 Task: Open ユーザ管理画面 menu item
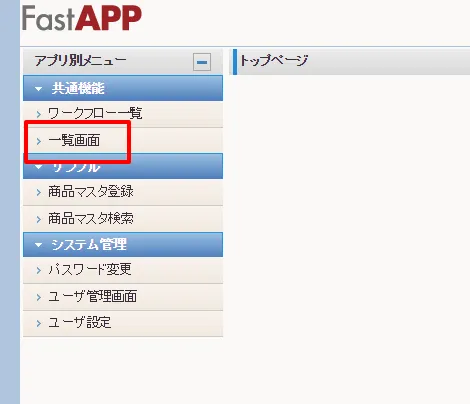click(123, 297)
